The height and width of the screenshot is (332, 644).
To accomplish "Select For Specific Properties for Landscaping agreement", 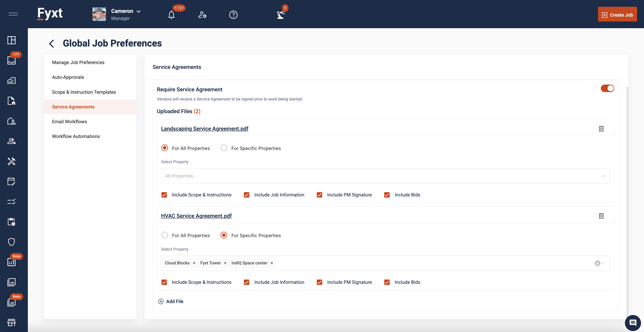I will coord(224,148).
